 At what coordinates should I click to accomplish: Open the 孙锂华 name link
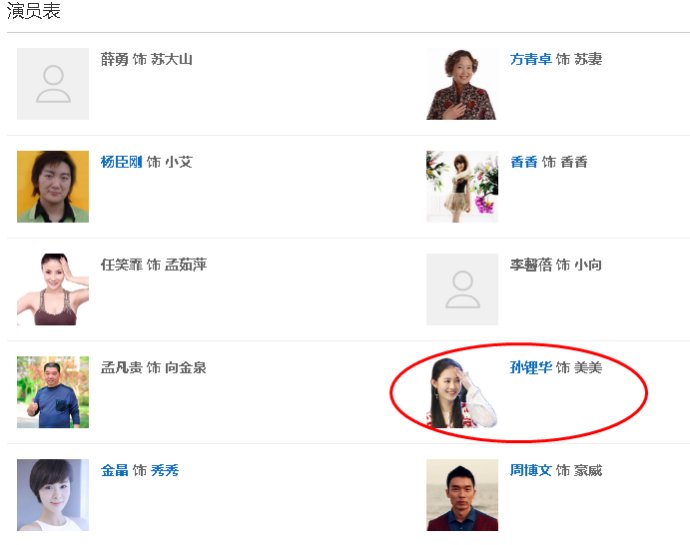pos(531,368)
